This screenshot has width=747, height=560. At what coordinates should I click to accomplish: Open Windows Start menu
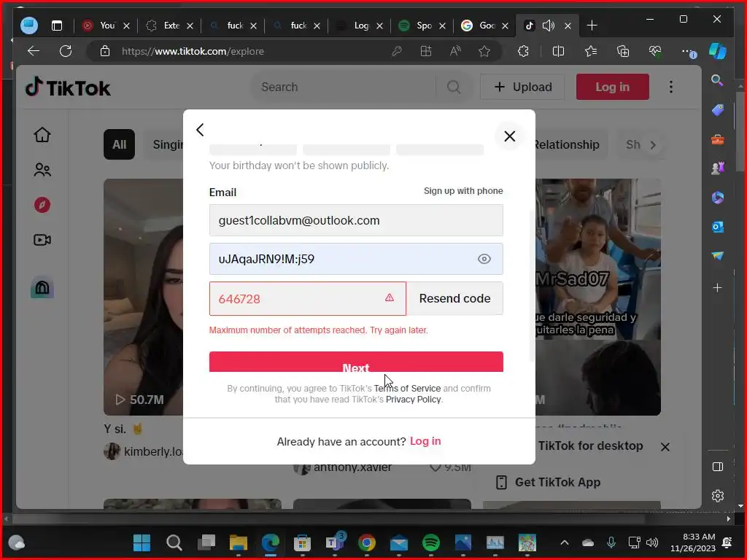coord(142,542)
